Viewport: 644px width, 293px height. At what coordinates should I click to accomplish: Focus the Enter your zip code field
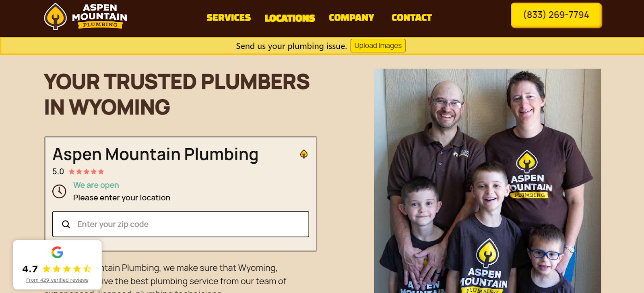(181, 224)
